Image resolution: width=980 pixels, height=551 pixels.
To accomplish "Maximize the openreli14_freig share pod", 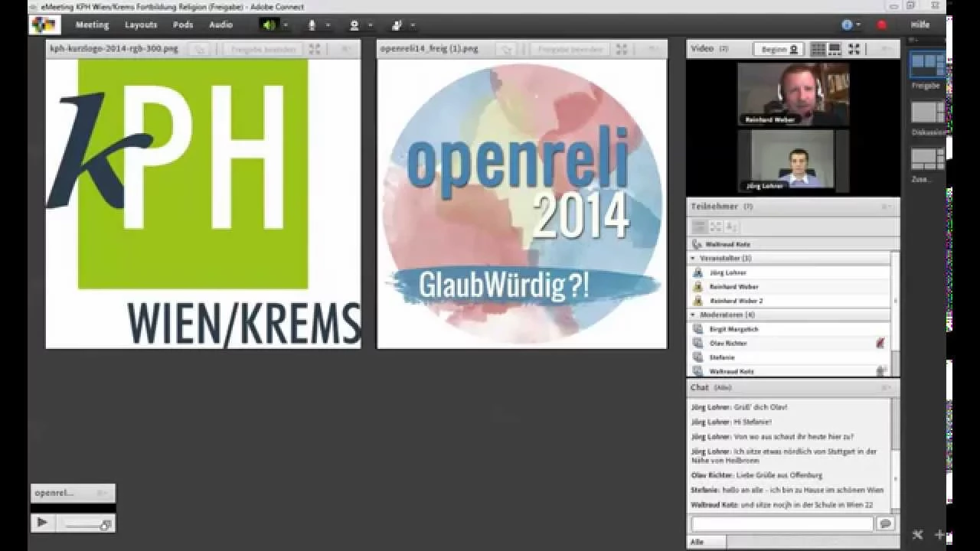I will [622, 49].
